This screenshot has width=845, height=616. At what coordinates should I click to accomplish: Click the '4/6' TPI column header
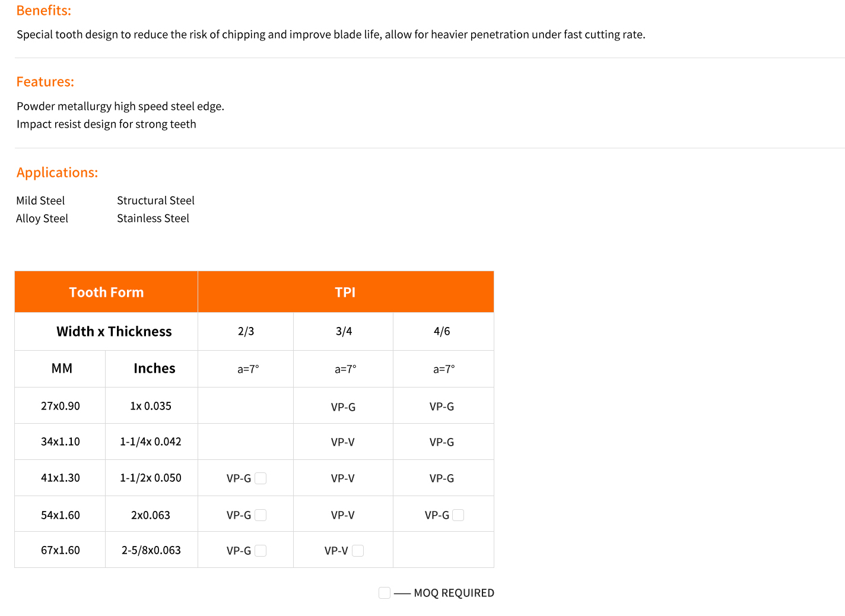tap(442, 331)
